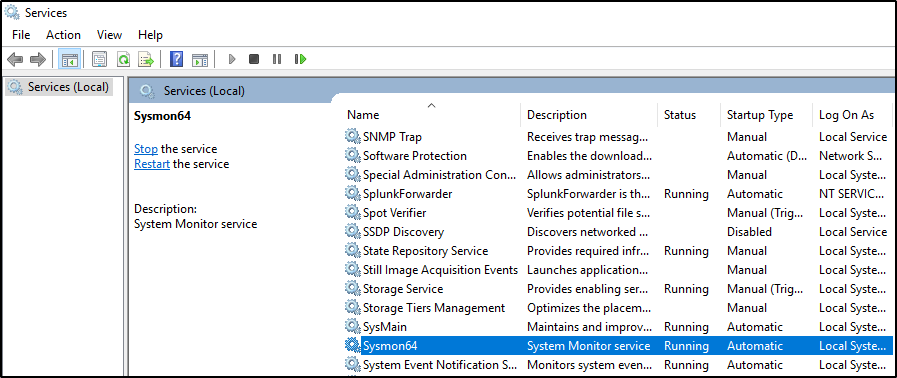The width and height of the screenshot is (897, 378).
Task: Click the gear icon for SSDP Discovery
Action: [352, 232]
